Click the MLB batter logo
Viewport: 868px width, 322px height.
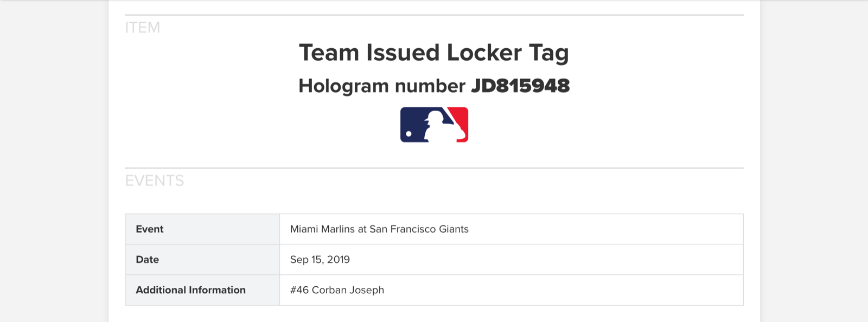pos(434,125)
